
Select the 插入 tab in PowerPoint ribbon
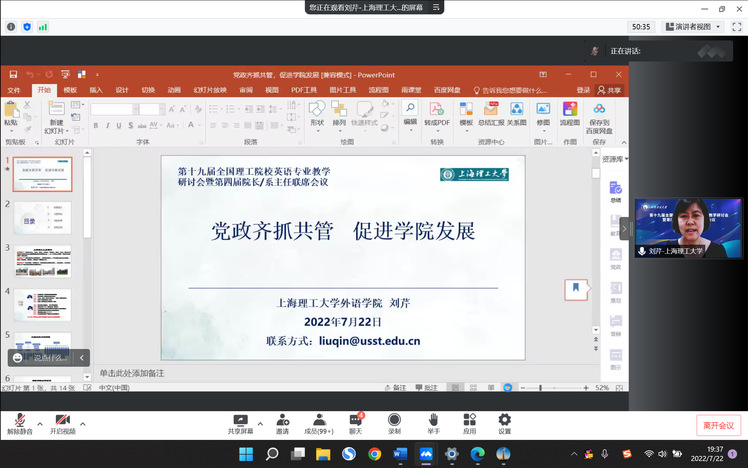96,90
